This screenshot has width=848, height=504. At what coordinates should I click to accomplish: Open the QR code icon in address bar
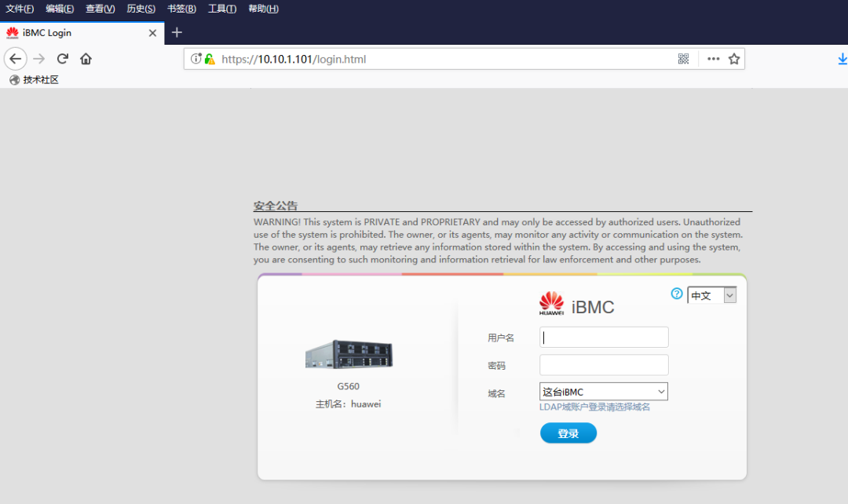click(x=684, y=58)
